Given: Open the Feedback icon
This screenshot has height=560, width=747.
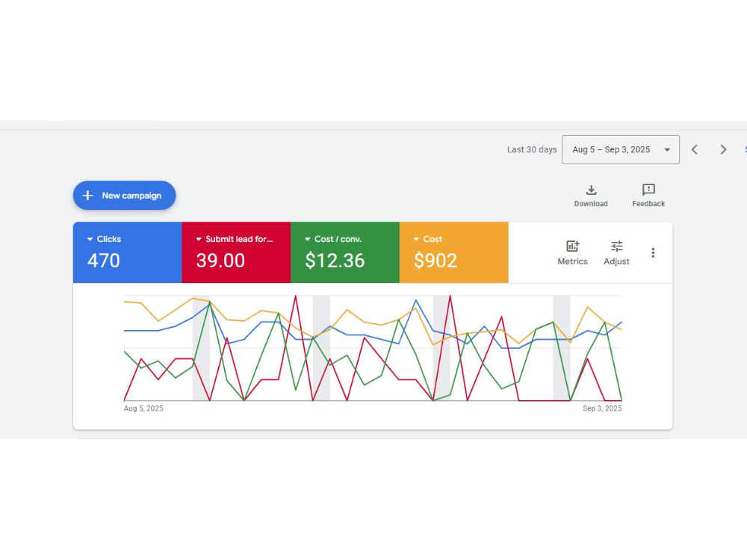Looking at the screenshot, I should pos(648,190).
